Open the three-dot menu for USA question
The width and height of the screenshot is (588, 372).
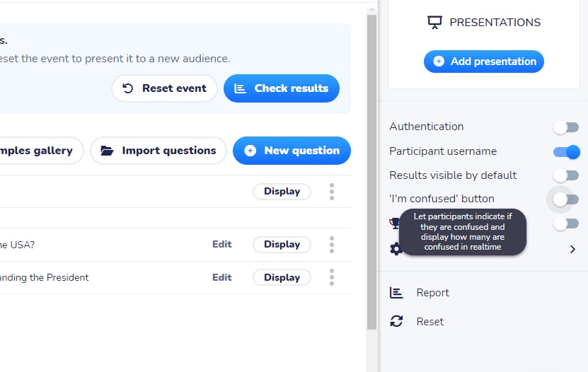[x=331, y=245]
